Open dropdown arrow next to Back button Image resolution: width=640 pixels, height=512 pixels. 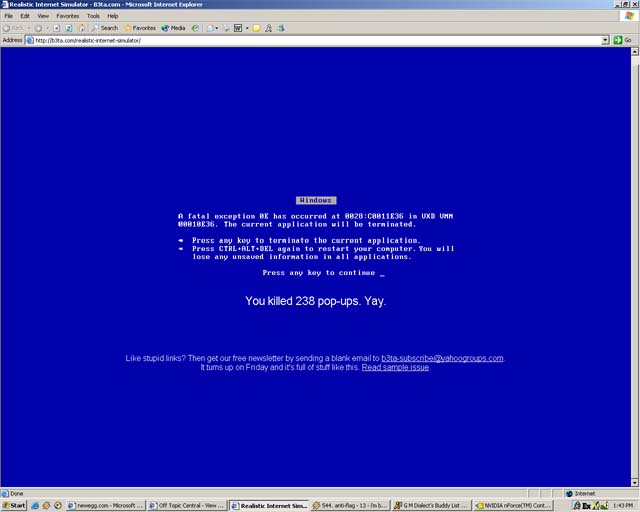pyautogui.click(x=29, y=28)
